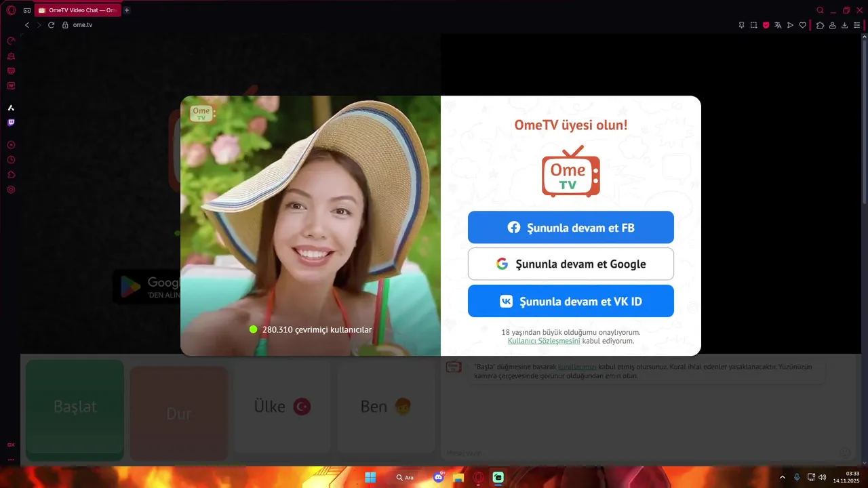Take a snapshot of the page

753,25
